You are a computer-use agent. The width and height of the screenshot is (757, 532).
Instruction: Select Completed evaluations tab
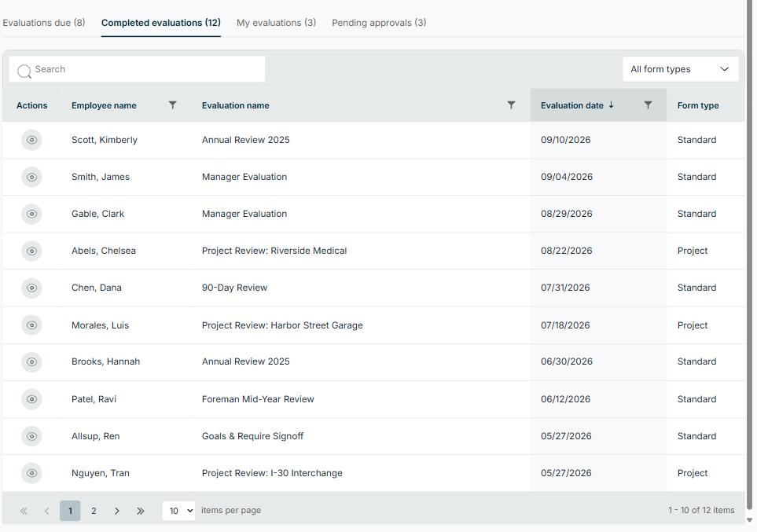click(x=161, y=23)
